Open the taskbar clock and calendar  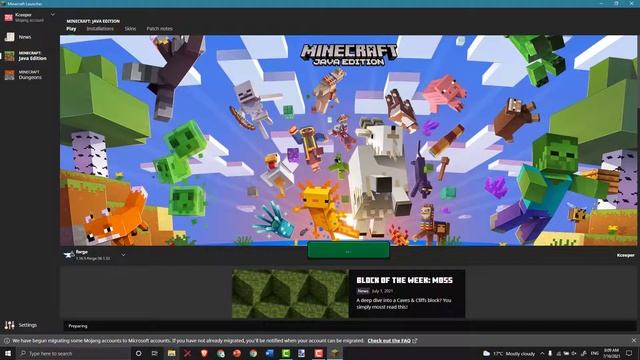[611, 353]
